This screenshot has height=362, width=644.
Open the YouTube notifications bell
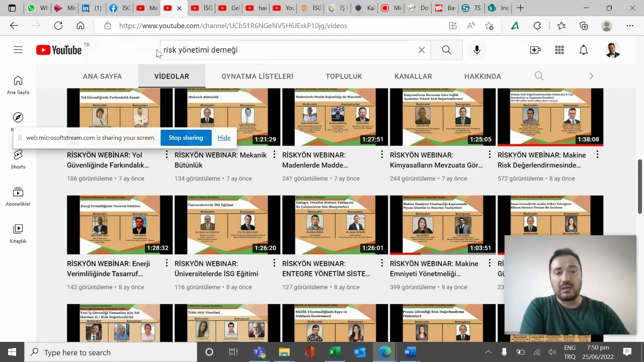(x=584, y=50)
